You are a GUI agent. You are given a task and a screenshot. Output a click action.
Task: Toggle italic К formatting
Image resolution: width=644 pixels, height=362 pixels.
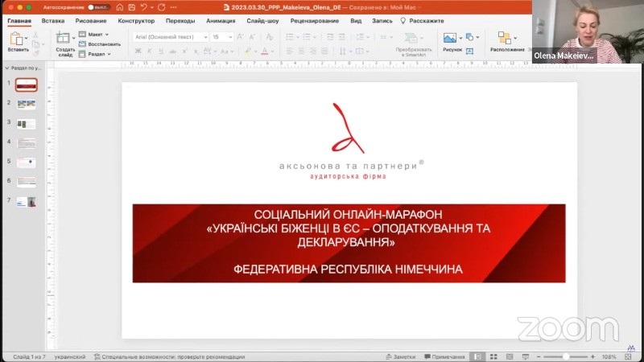pos(150,51)
